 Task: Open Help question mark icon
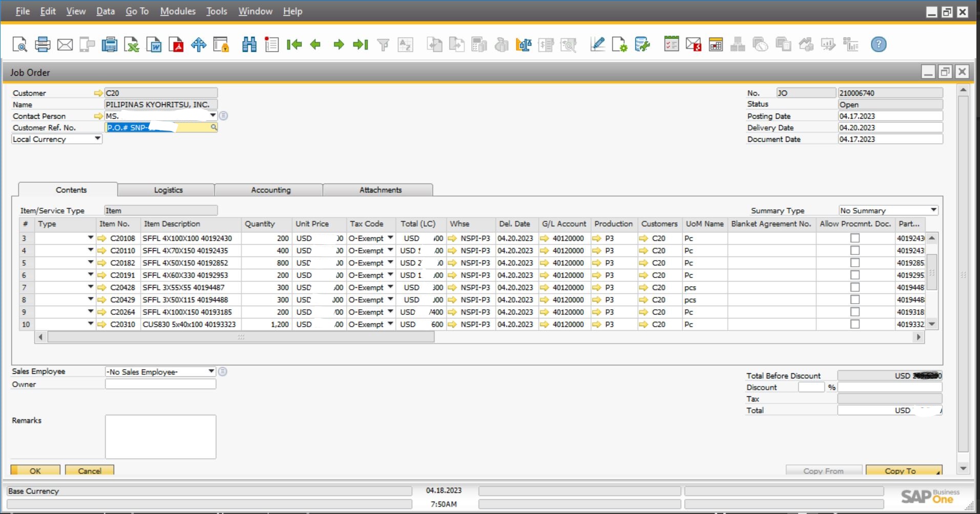tap(879, 45)
